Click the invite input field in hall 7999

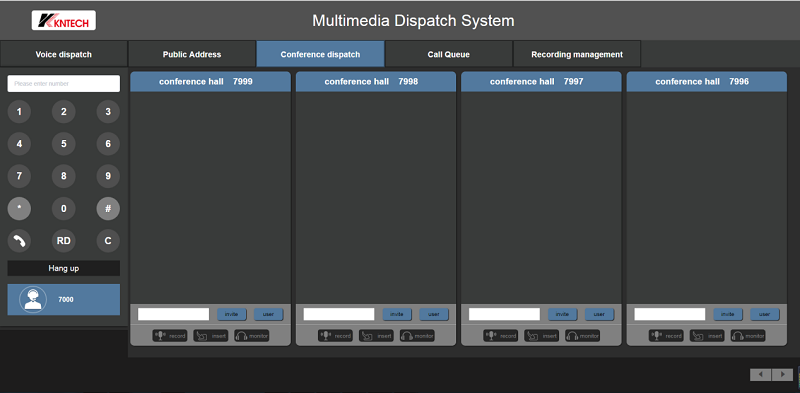(173, 314)
